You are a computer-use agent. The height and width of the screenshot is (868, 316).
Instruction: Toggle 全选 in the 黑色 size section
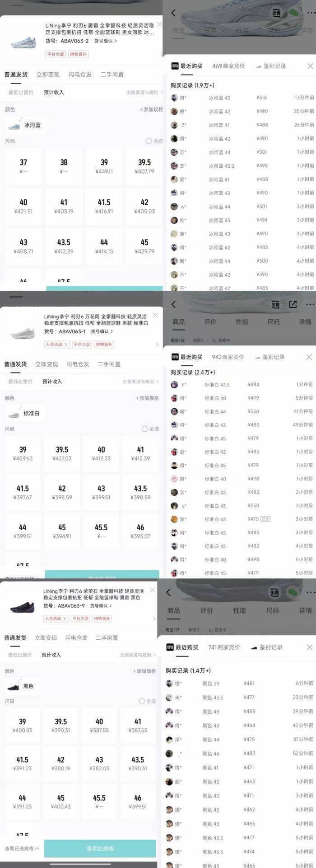[x=148, y=701]
